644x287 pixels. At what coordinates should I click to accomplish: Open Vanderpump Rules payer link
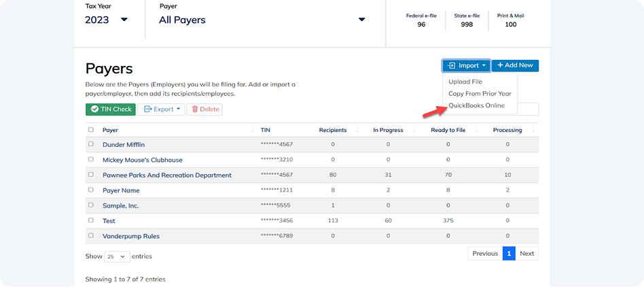click(131, 236)
